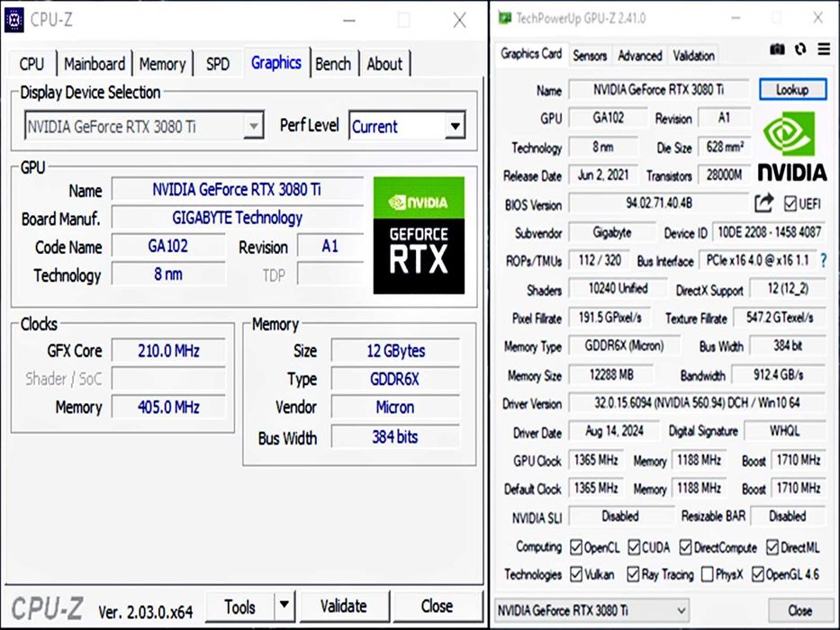Image resolution: width=840 pixels, height=630 pixels.
Task: Toggle the UEFI checkbox
Action: point(790,203)
